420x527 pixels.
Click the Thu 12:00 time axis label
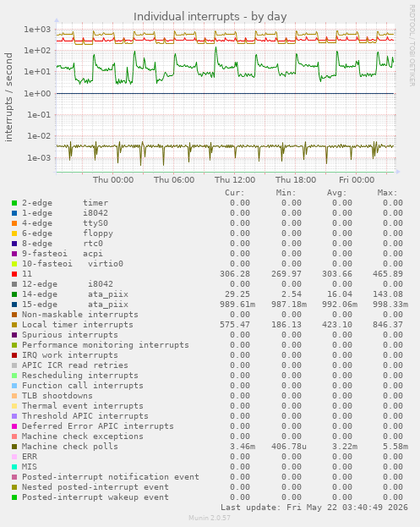[x=235, y=180]
